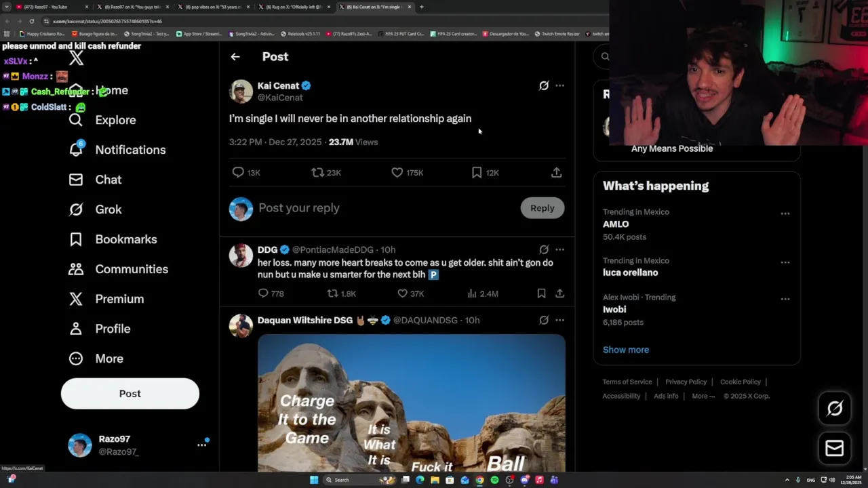
Task: Open Communities icon in sidebar
Action: [76, 269]
